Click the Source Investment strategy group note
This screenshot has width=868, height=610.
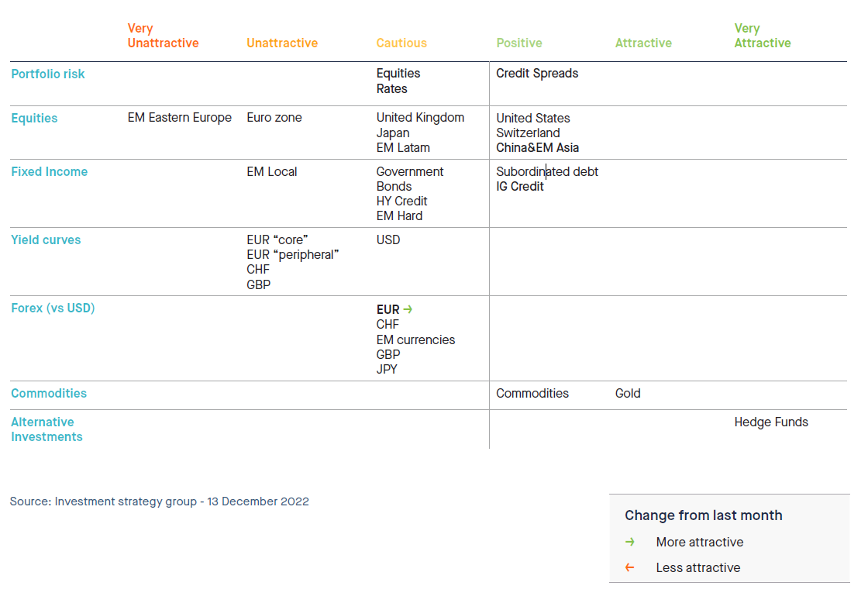[x=160, y=501]
